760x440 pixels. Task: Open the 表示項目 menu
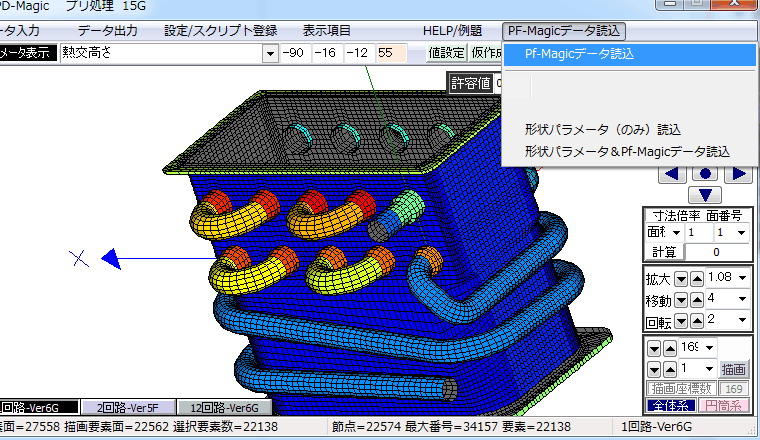pos(327,31)
